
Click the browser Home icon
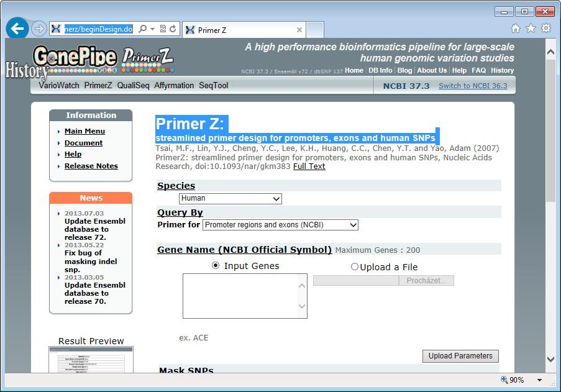[516, 28]
